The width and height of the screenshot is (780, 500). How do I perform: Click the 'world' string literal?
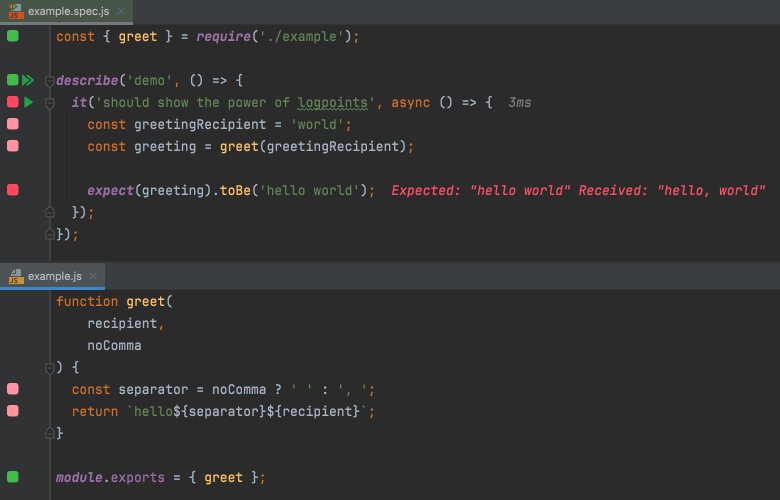click(x=317, y=124)
